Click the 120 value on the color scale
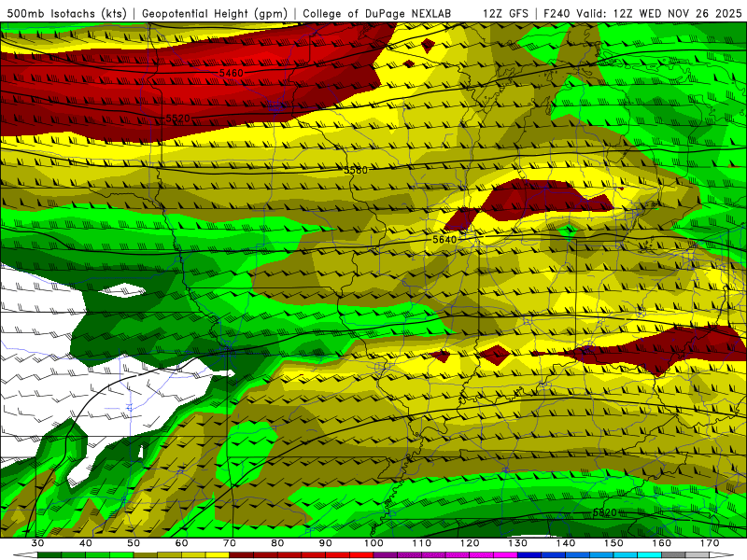The height and width of the screenshot is (560, 747). 470,543
